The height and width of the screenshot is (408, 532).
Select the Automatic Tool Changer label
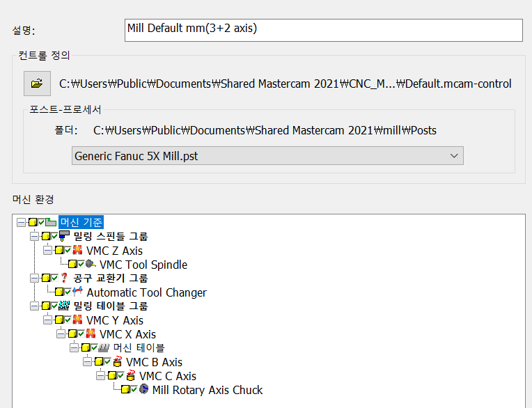[x=146, y=292]
